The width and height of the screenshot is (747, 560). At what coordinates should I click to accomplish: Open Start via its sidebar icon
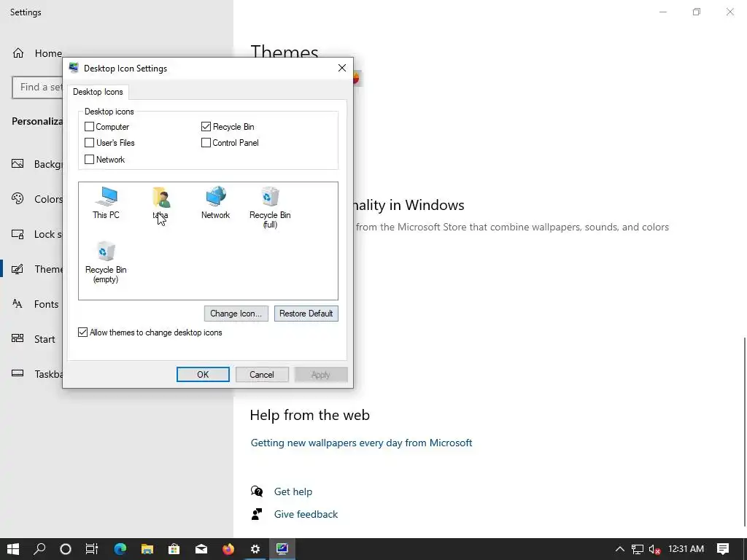18,338
